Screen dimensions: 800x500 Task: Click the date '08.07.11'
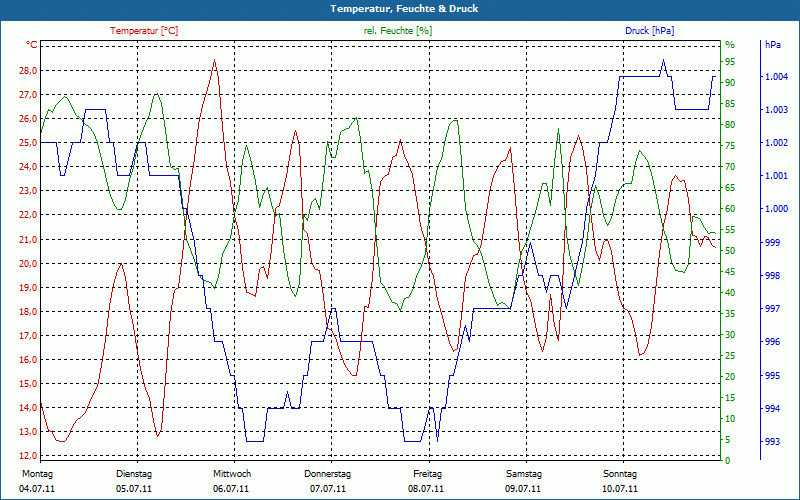426,489
